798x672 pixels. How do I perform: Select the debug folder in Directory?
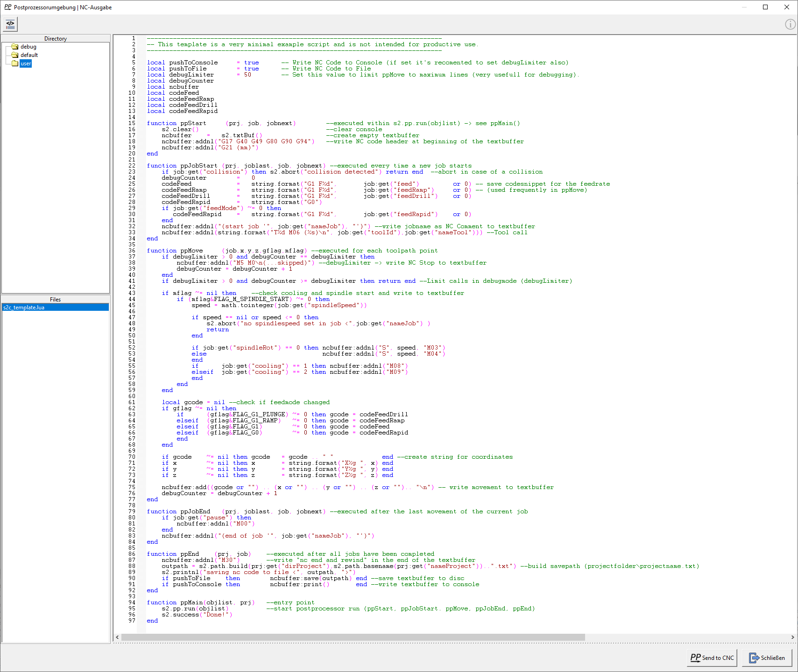point(28,47)
